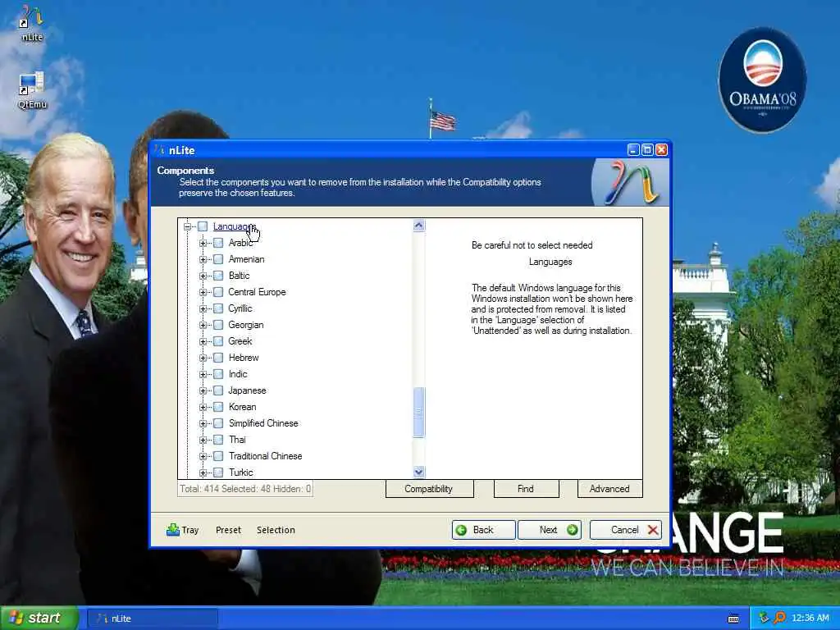This screenshot has width=840, height=630.
Task: Click the Find button
Action: point(526,489)
